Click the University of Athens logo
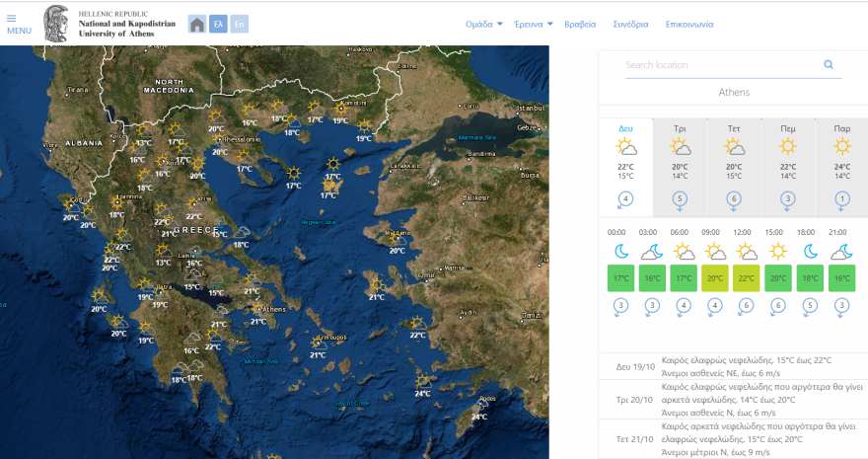This screenshot has height=459, width=868. (56, 24)
